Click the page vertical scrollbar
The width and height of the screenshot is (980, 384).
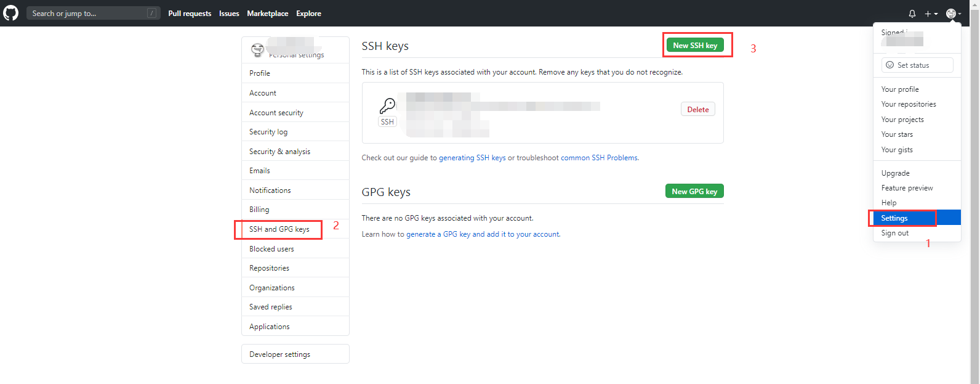[974, 185]
